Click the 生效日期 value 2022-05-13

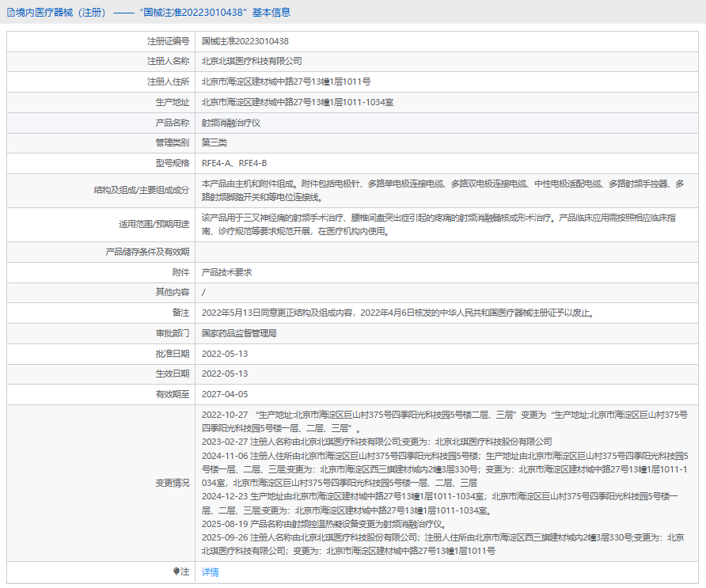tap(225, 374)
